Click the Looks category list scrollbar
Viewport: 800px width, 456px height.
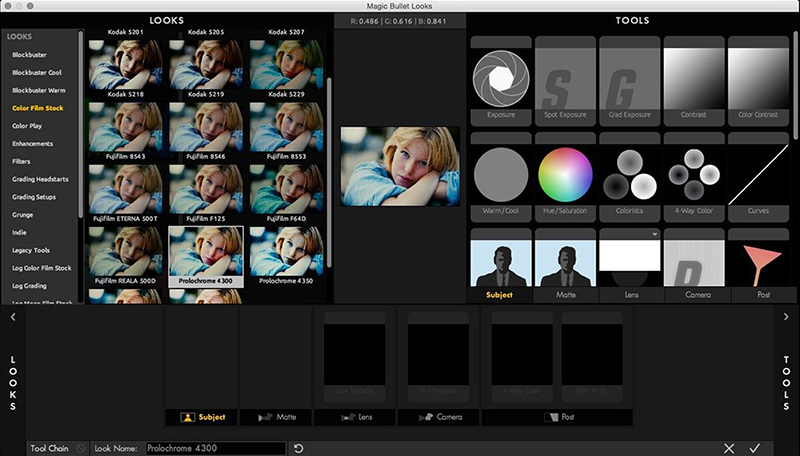click(80, 124)
